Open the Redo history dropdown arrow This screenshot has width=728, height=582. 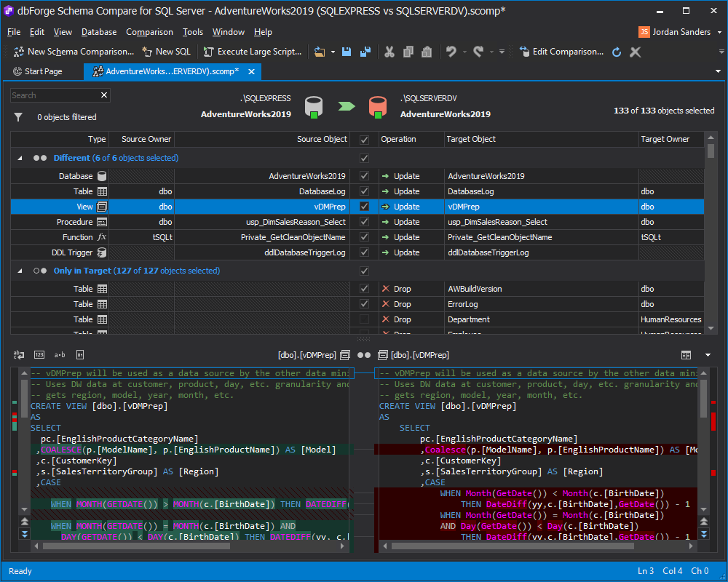(x=491, y=52)
